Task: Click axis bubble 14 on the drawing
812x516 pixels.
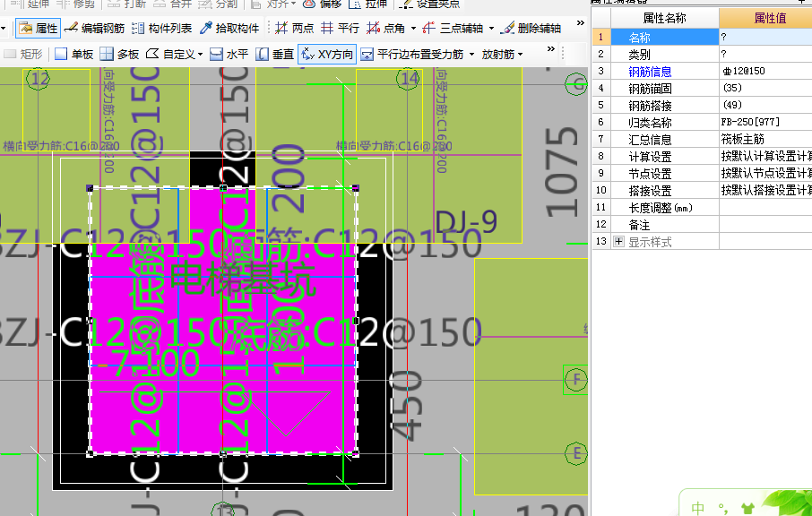Action: point(409,79)
